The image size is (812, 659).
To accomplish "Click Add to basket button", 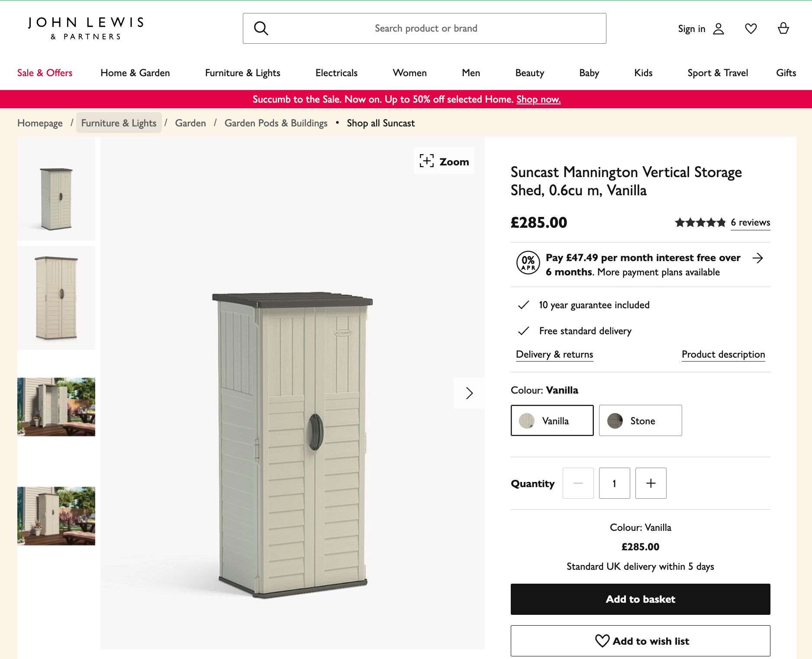I will (640, 599).
